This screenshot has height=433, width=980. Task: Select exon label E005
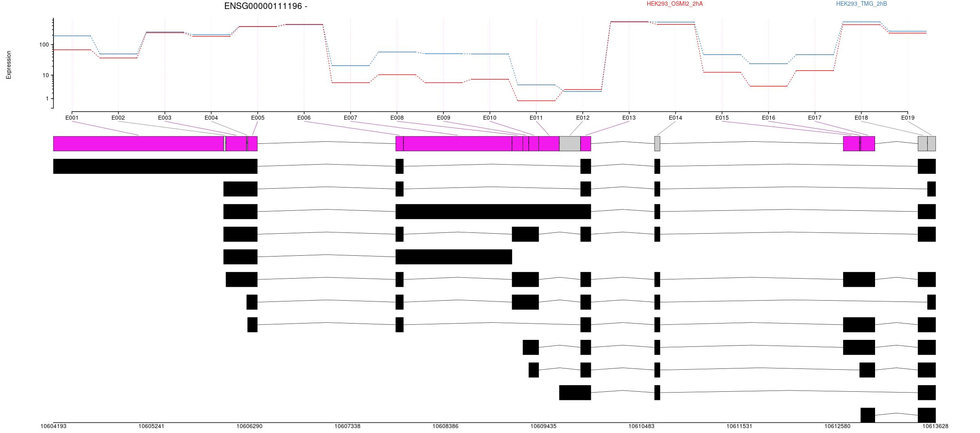258,118
